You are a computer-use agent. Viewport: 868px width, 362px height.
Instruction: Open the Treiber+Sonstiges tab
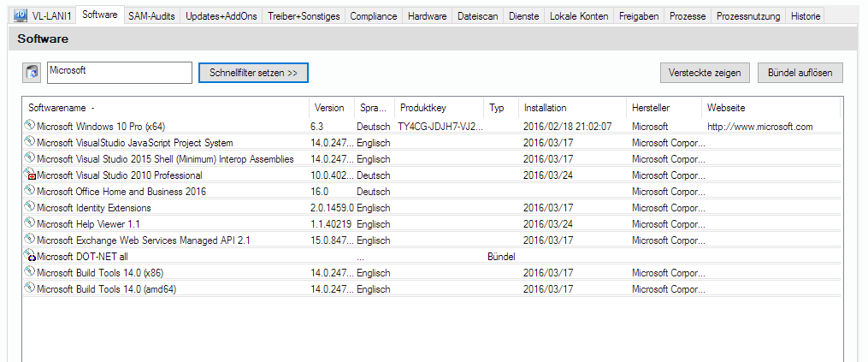click(304, 16)
